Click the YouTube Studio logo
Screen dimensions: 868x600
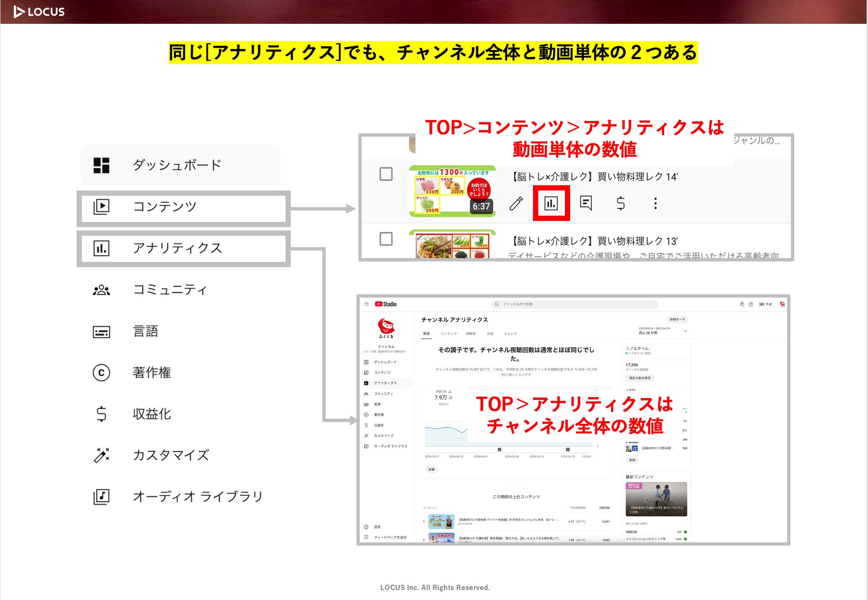point(385,304)
